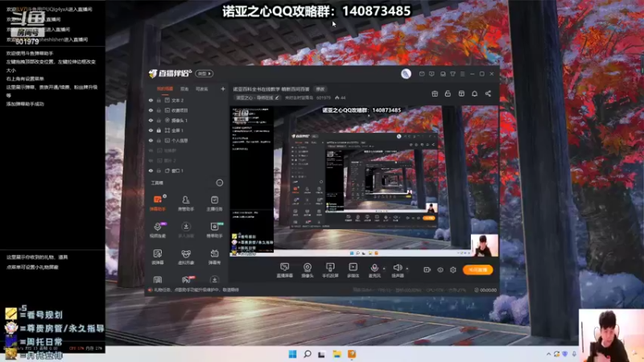Click the webcam preview inside stream canvas
Screen dimensions: 644x362
pyautogui.click(x=485, y=245)
